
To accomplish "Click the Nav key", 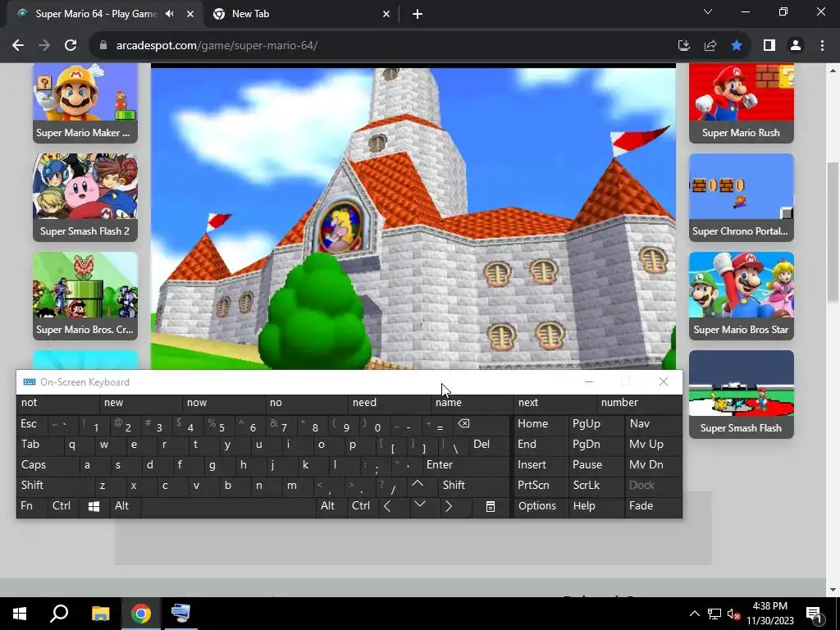I will pos(652,424).
